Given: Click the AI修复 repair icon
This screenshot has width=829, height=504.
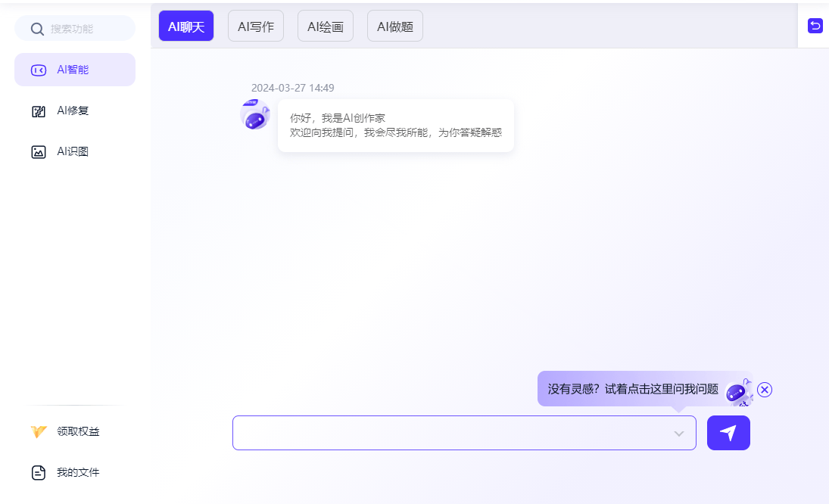Looking at the screenshot, I should click(39, 111).
